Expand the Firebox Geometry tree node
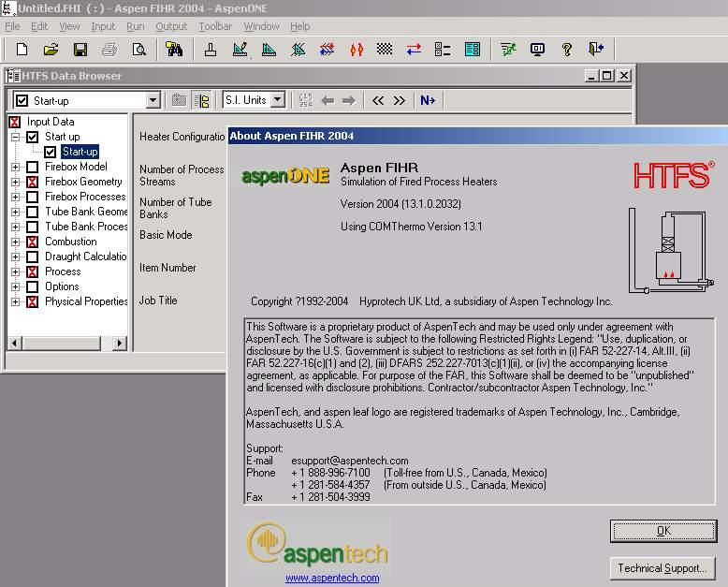The height and width of the screenshot is (587, 728). coord(15,182)
